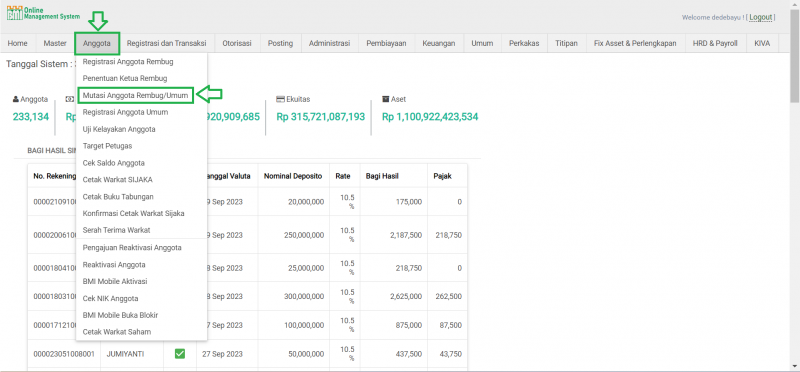Open the Titipan menu
This screenshot has width=800, height=372.
(567, 43)
